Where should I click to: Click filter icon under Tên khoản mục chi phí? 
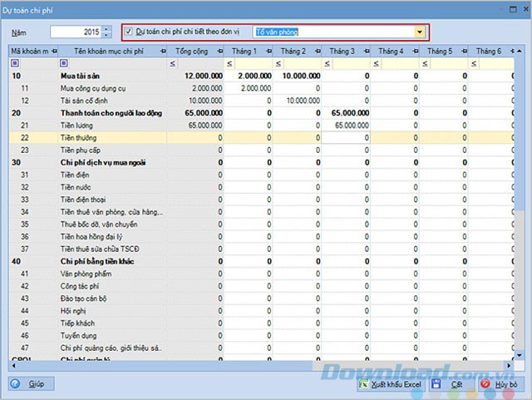64,63
